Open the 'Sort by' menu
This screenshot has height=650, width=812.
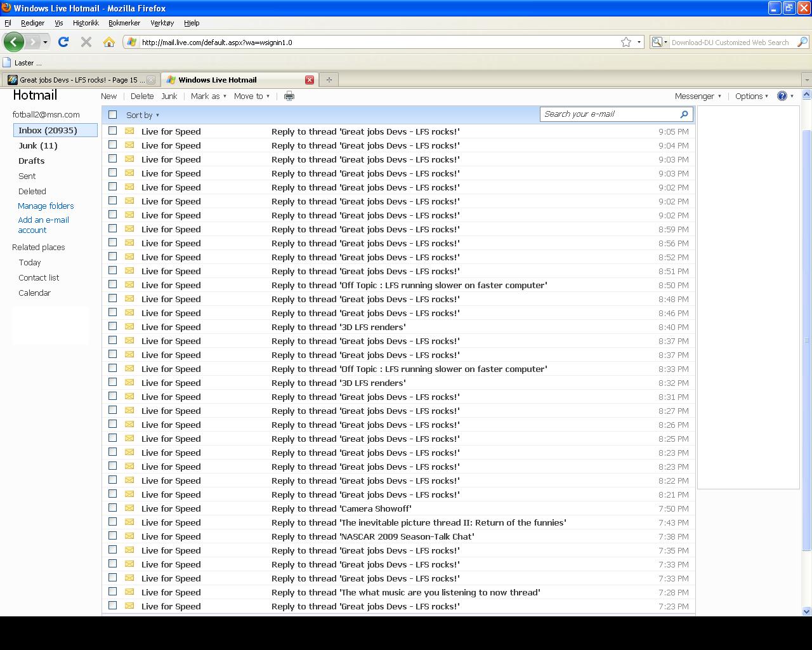143,115
